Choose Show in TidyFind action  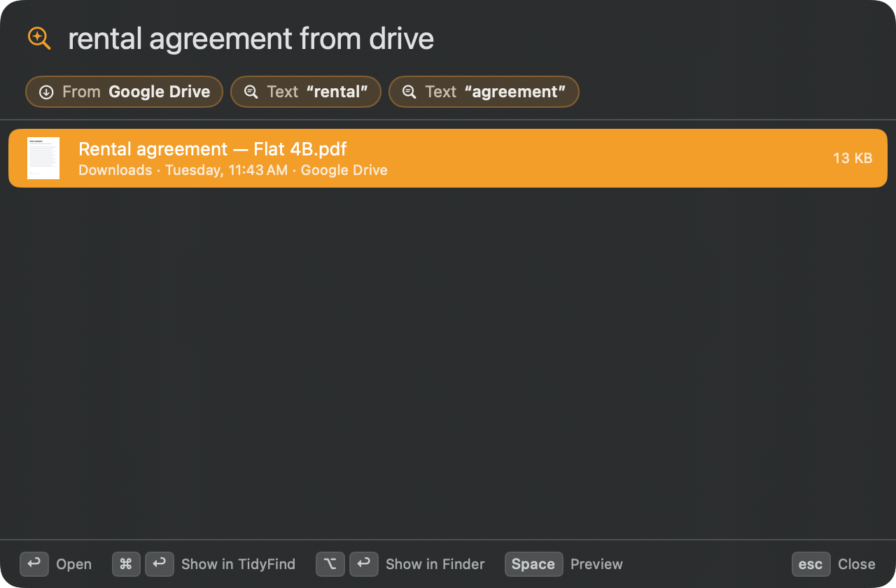click(x=238, y=564)
